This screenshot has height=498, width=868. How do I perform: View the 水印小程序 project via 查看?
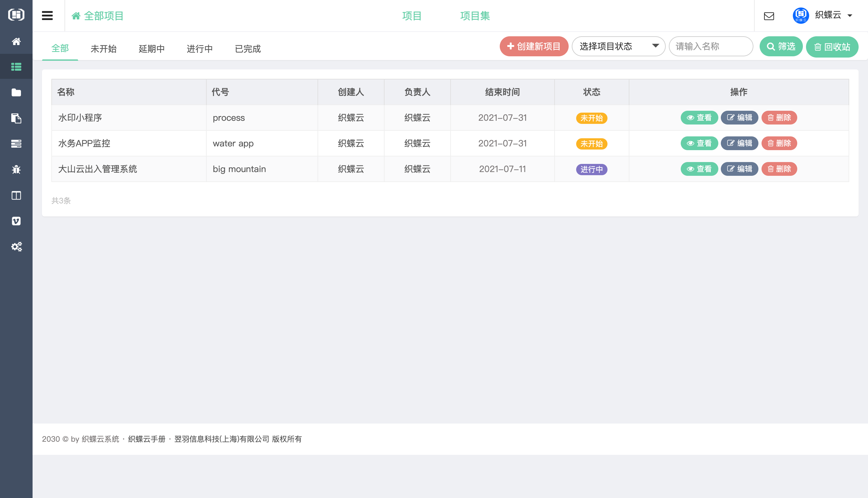(x=699, y=118)
